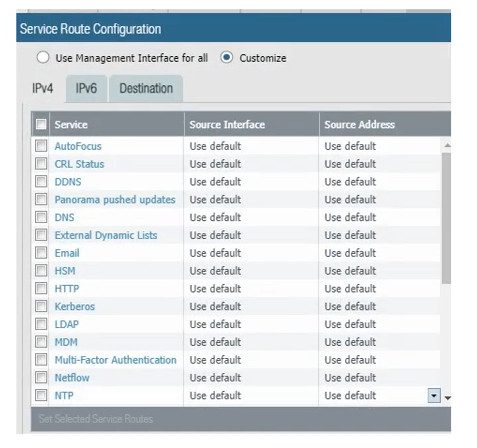Select the Customize radio button
477x448 pixels.
click(x=227, y=58)
